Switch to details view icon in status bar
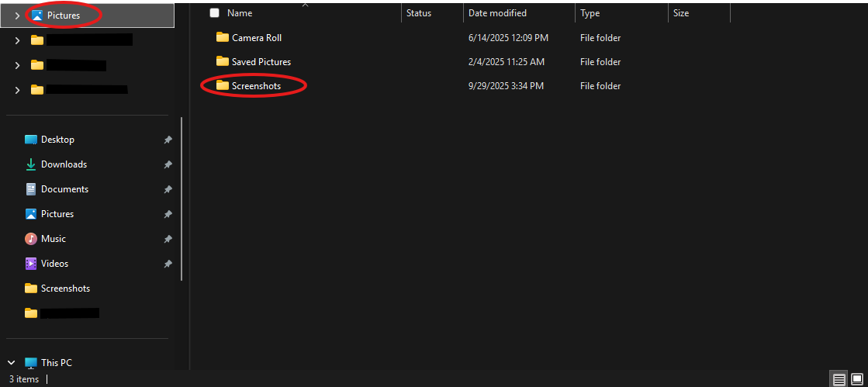 [x=839, y=379]
